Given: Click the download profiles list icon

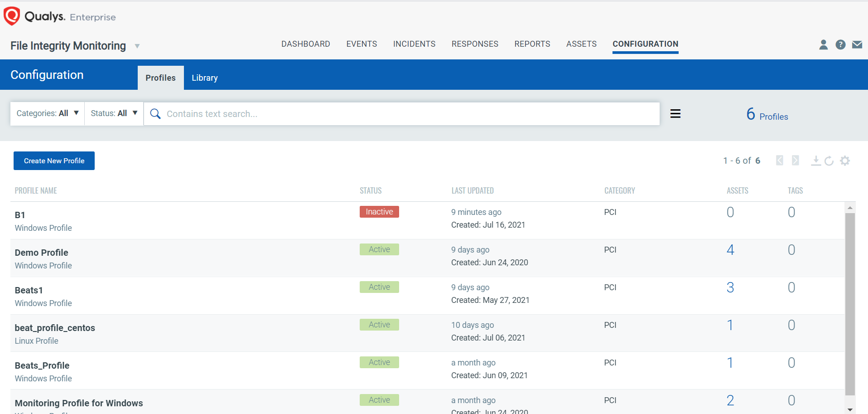Looking at the screenshot, I should [815, 161].
